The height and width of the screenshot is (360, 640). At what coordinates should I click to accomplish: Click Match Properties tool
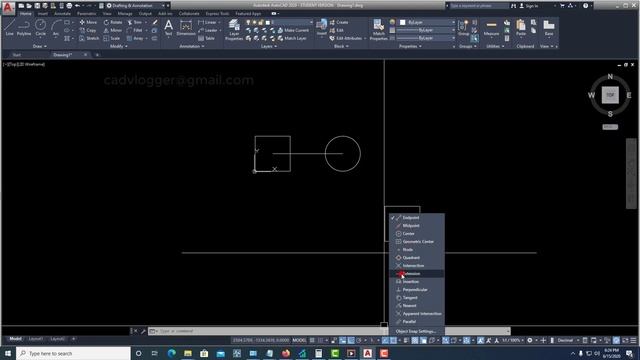click(378, 29)
